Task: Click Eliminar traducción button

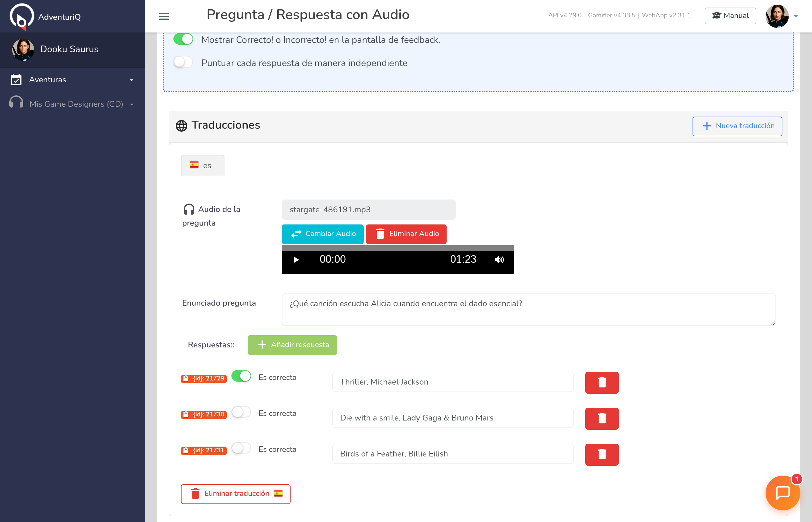Action: click(235, 494)
